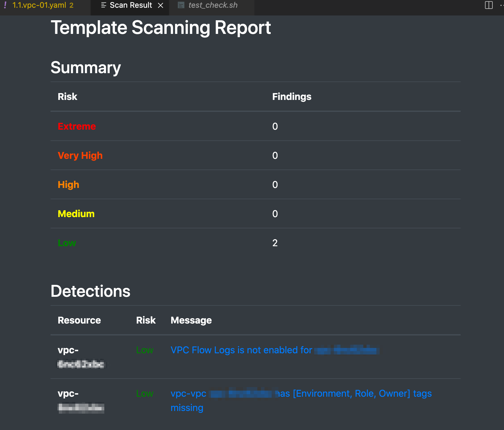Click the test_check.sh file icon

pos(181,5)
